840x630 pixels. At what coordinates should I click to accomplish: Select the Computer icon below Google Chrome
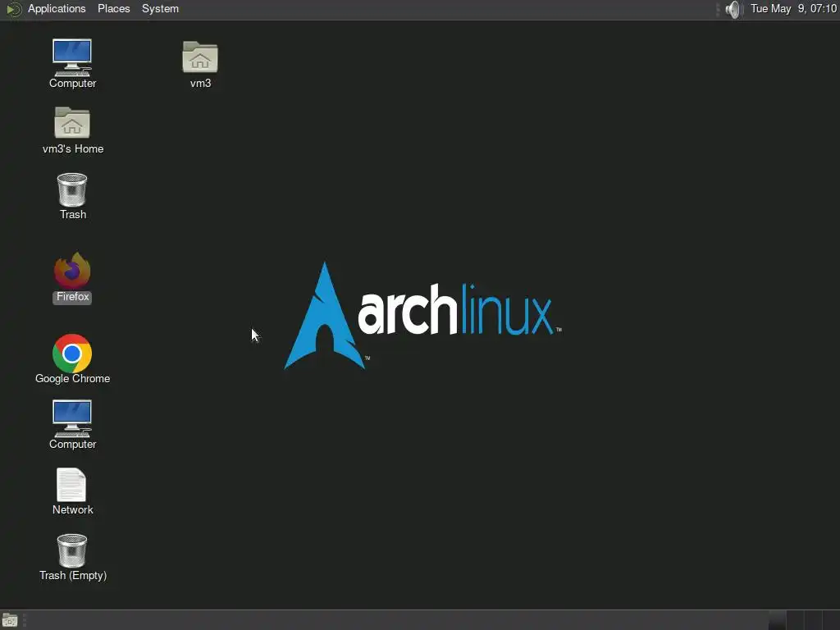[72, 419]
